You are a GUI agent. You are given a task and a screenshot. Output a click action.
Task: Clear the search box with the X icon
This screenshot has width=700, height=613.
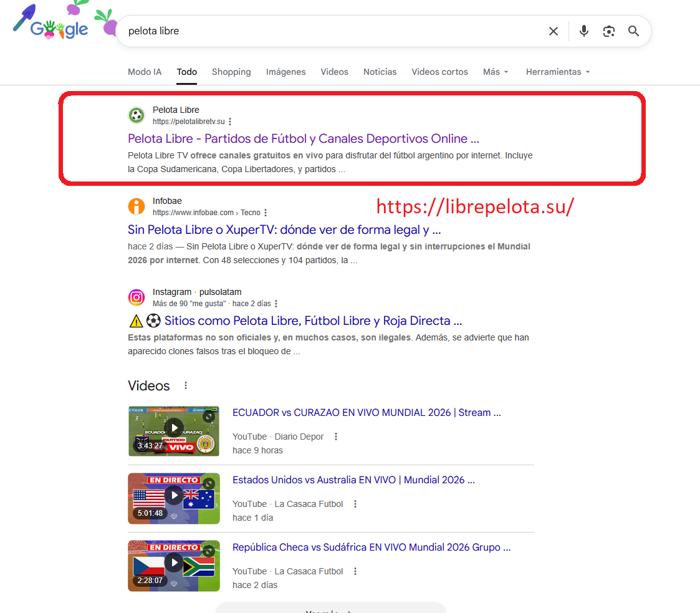[553, 31]
